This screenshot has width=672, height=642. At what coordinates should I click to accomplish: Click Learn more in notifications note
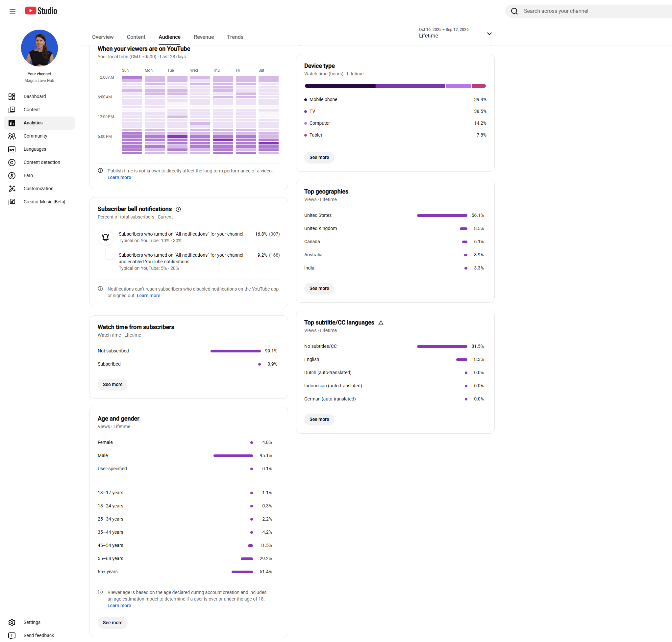point(148,295)
